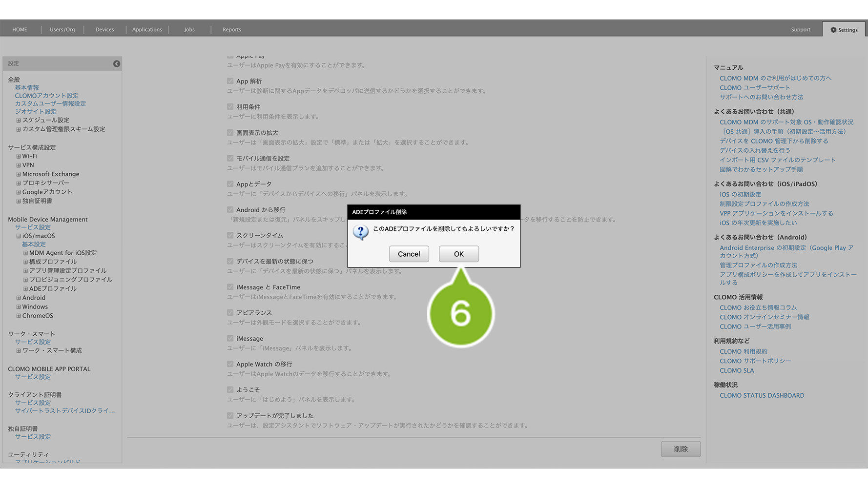Toggle the 利用条件 checkbox

click(x=230, y=106)
